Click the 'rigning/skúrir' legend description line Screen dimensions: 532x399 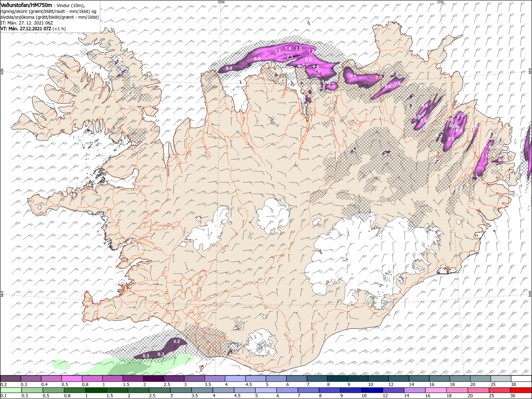(48, 11)
